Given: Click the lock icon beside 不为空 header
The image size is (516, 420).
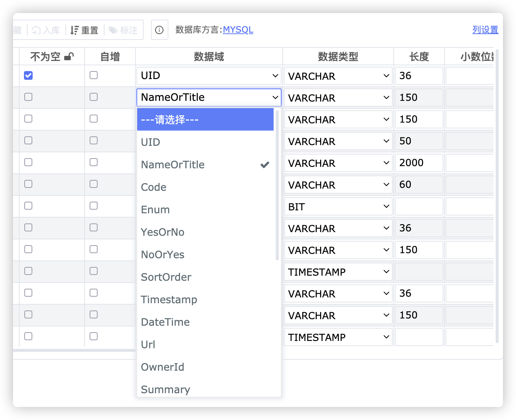Looking at the screenshot, I should (x=69, y=56).
